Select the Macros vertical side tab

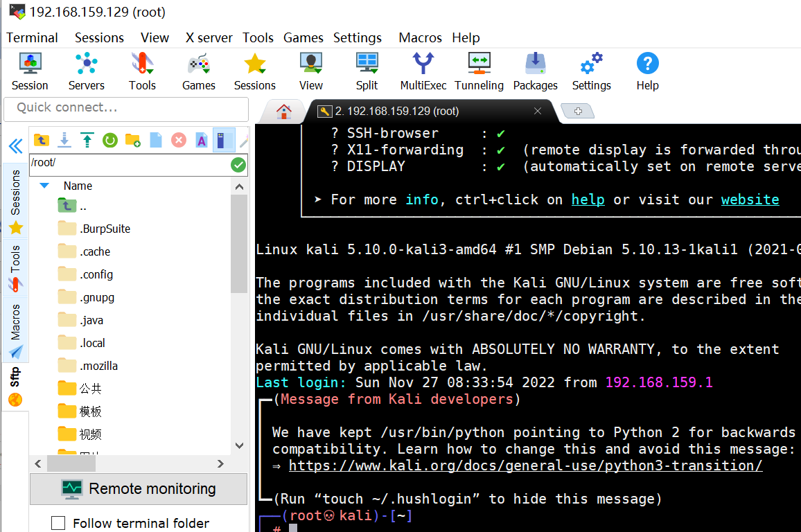(x=16, y=330)
